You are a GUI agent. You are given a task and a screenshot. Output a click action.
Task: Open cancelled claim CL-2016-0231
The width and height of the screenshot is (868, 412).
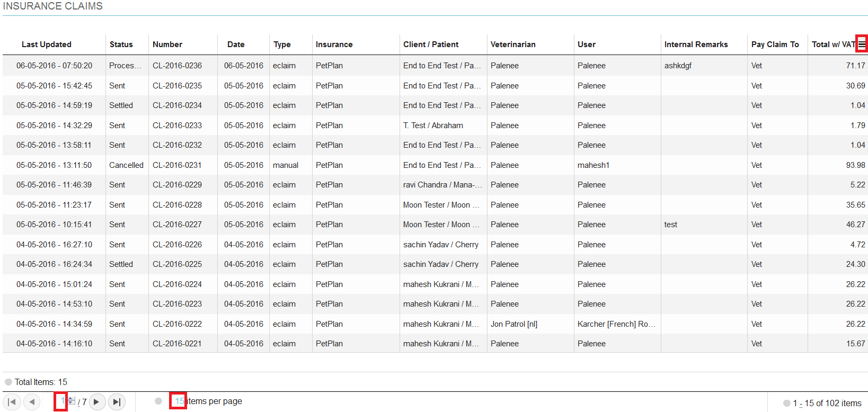pos(177,165)
